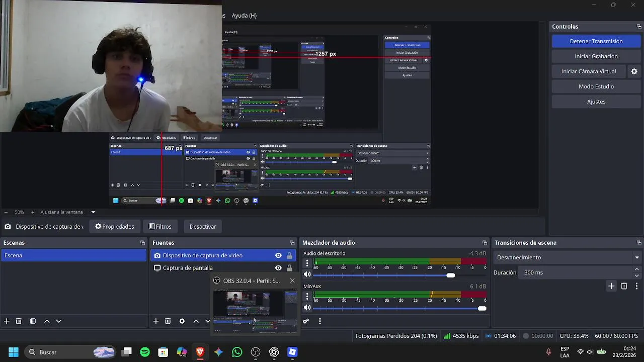Start recording with Iniciar Grabación
Screen dimensions: 644x362
click(x=596, y=56)
